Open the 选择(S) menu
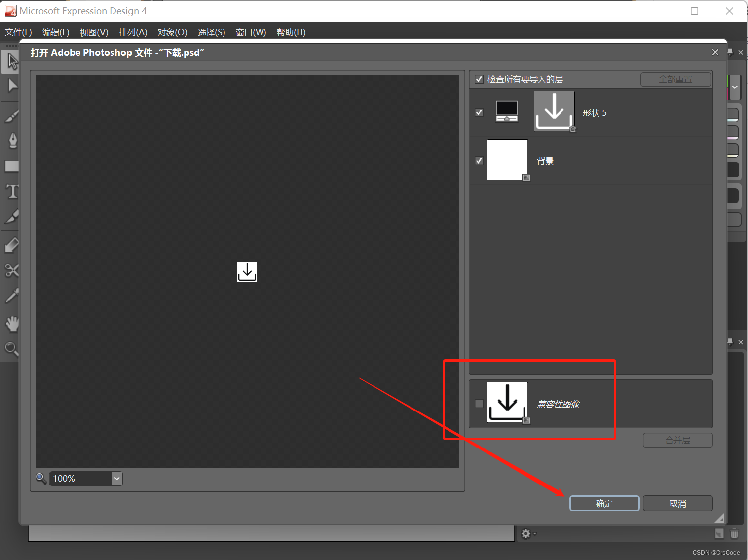This screenshot has height=560, width=748. point(211,32)
